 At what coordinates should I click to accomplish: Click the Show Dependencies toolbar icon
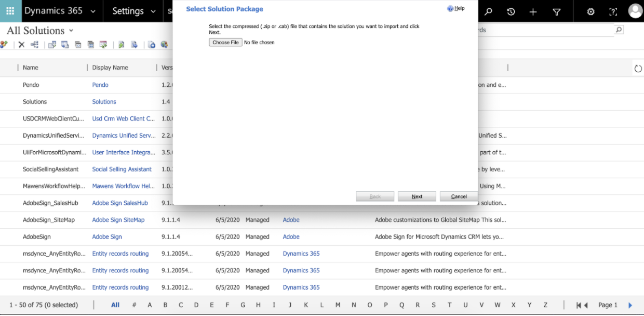tap(35, 45)
